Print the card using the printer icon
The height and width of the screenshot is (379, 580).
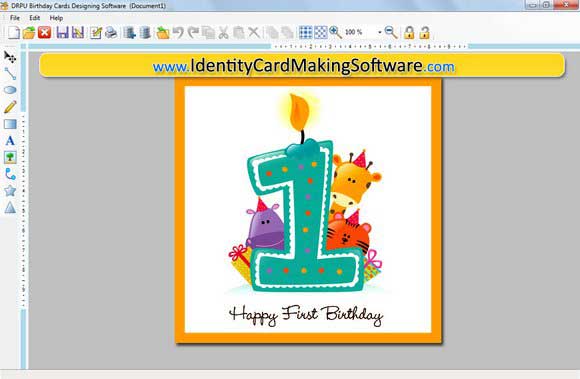tap(111, 33)
